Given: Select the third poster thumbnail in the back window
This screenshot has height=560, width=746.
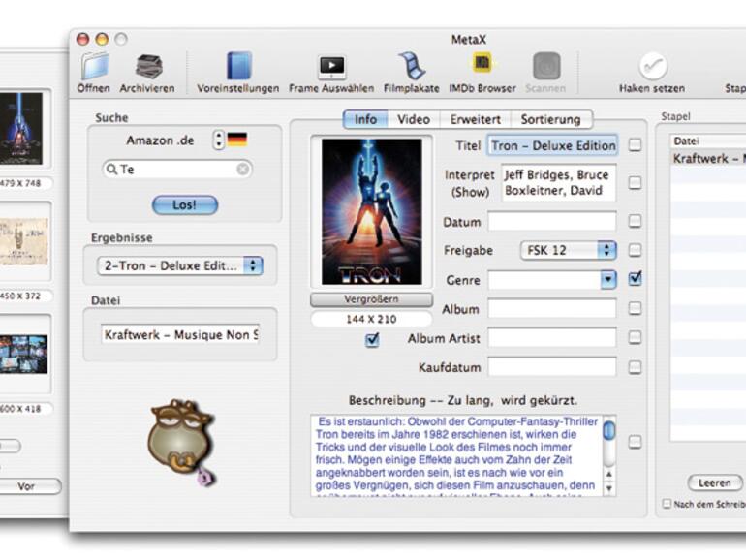Looking at the screenshot, I should click(24, 354).
